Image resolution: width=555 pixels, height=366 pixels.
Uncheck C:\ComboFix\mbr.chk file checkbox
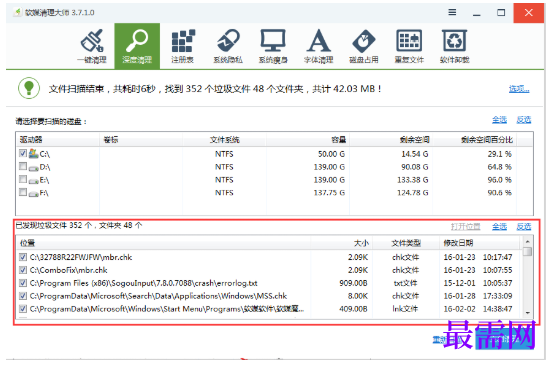tap(23, 270)
